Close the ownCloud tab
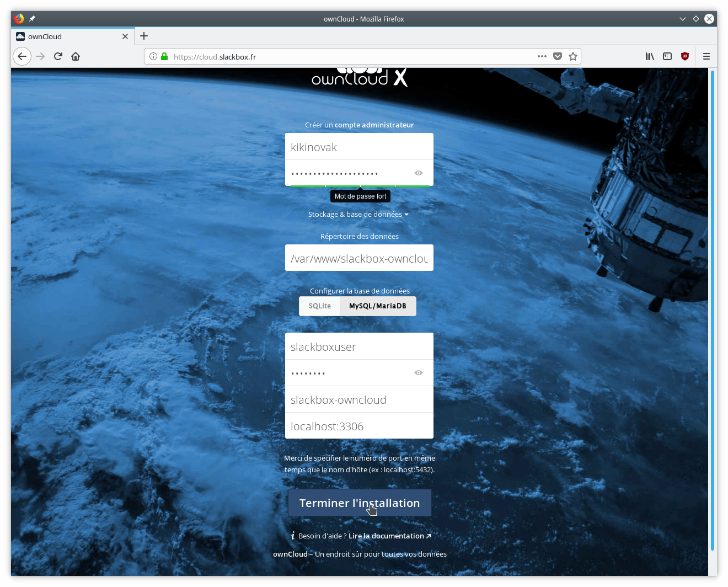Screen dimensions: 728x587 (125, 36)
